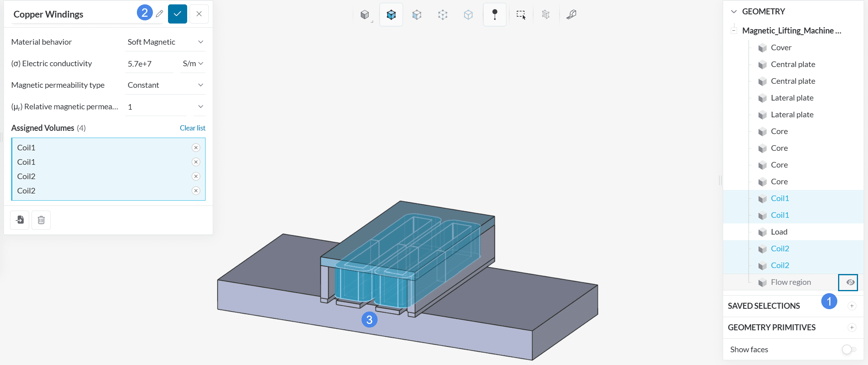Image resolution: width=868 pixels, height=365 pixels.
Task: Open Material behavior dropdown
Action: click(165, 42)
